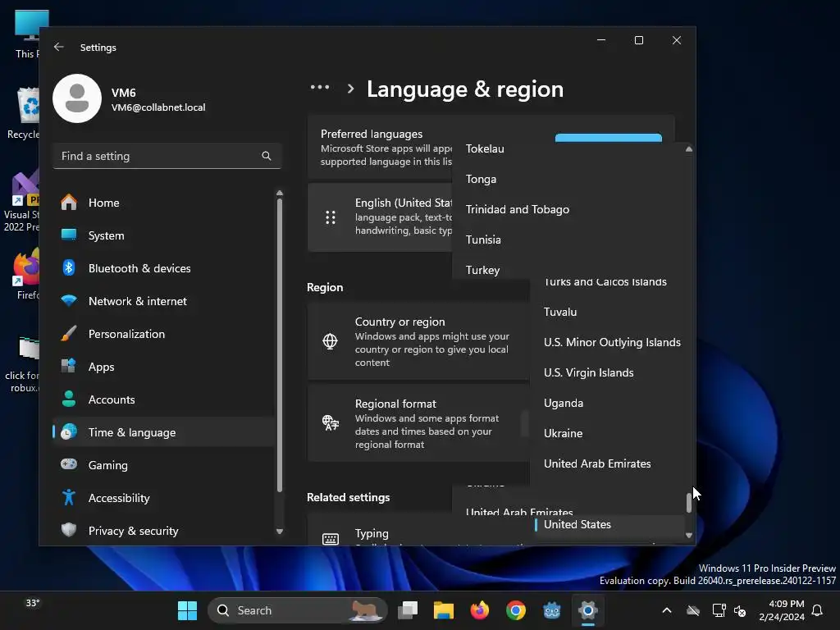Open the Windows Start button

[x=188, y=610]
